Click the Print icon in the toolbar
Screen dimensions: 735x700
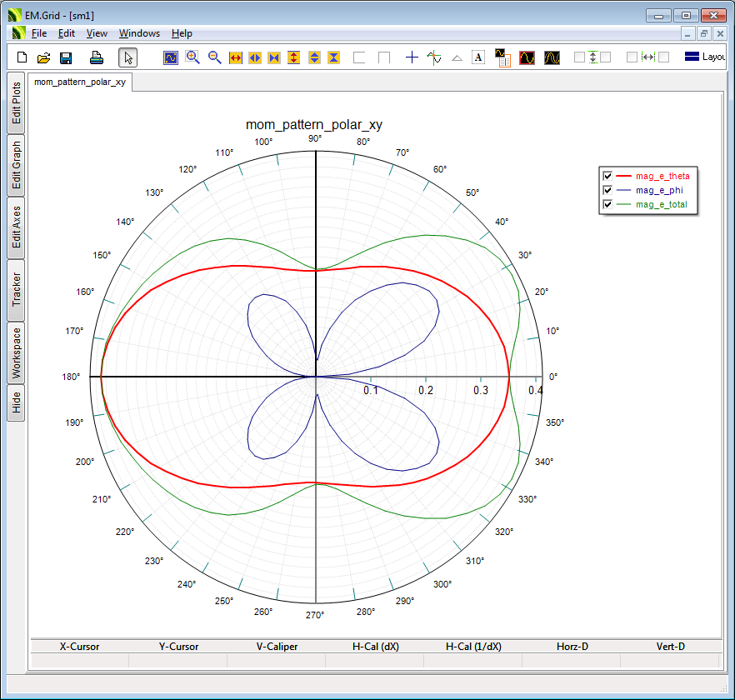97,57
